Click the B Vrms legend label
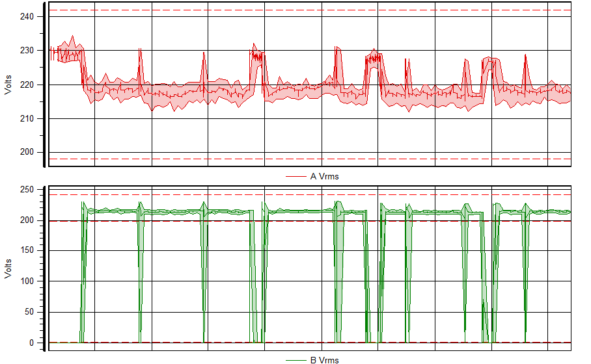591x364 pixels. point(324,360)
